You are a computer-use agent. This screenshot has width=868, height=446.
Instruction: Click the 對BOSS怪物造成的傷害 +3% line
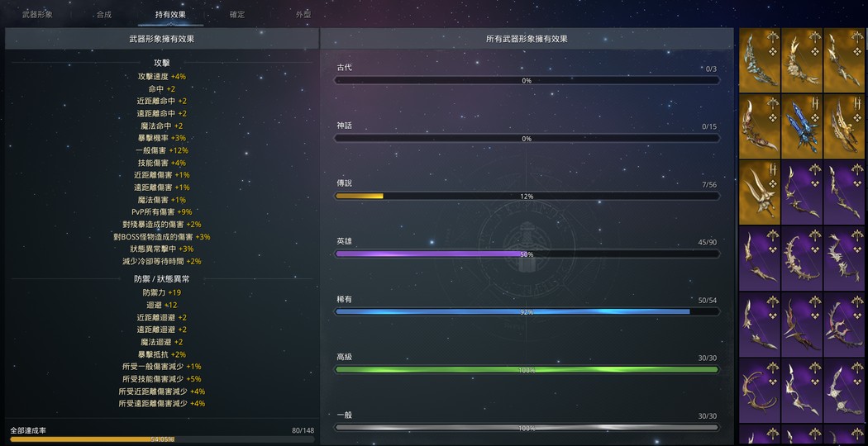pyautogui.click(x=162, y=237)
